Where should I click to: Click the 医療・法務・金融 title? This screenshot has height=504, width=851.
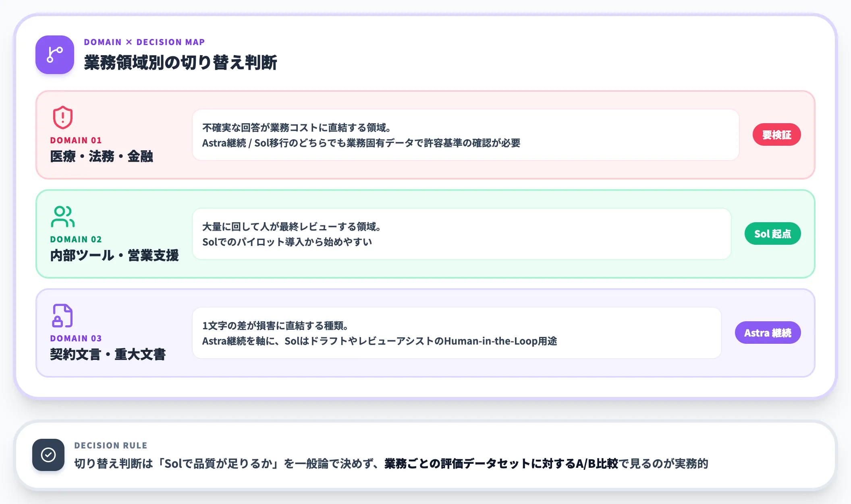[102, 156]
